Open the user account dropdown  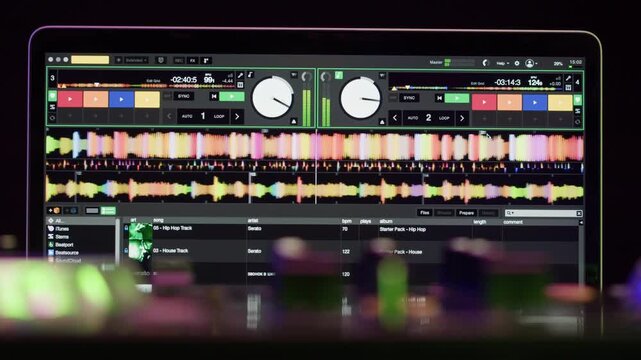pos(531,63)
